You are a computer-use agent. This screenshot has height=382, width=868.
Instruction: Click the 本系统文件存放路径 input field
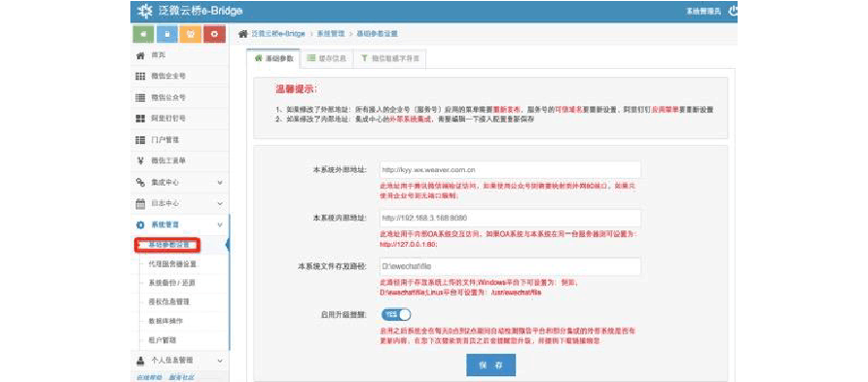[510, 266]
